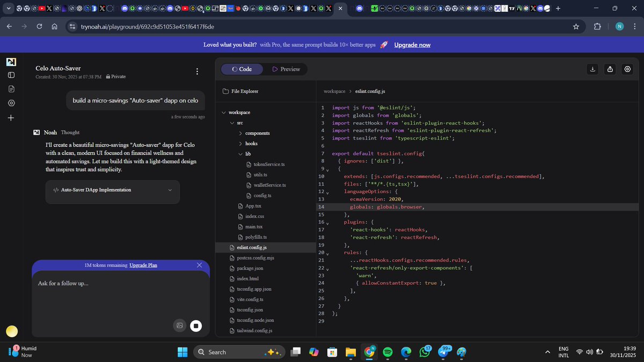Collapse the workspace folder
This screenshot has height=362, width=644.
tap(224, 113)
